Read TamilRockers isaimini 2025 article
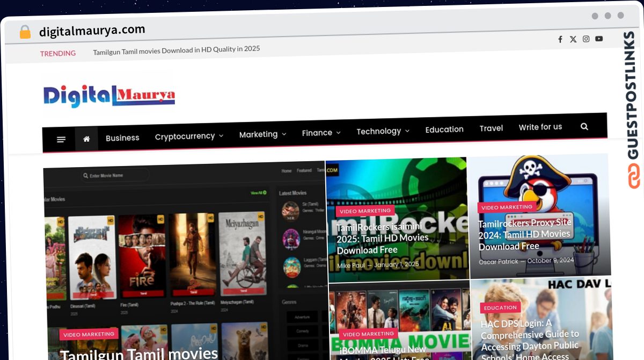Screen dimensions: 644x360 [x=383, y=238]
